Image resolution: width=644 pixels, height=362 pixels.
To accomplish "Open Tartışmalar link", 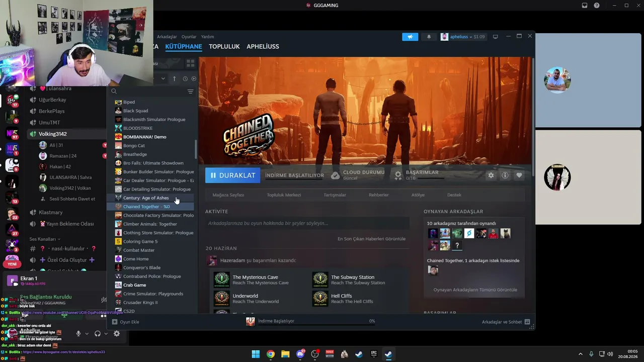I will point(335,195).
